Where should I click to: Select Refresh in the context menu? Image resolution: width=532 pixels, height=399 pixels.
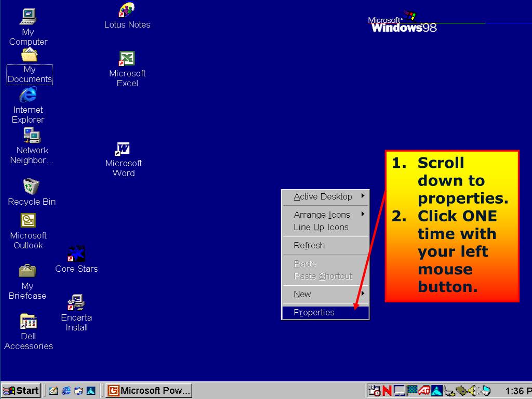click(x=325, y=245)
